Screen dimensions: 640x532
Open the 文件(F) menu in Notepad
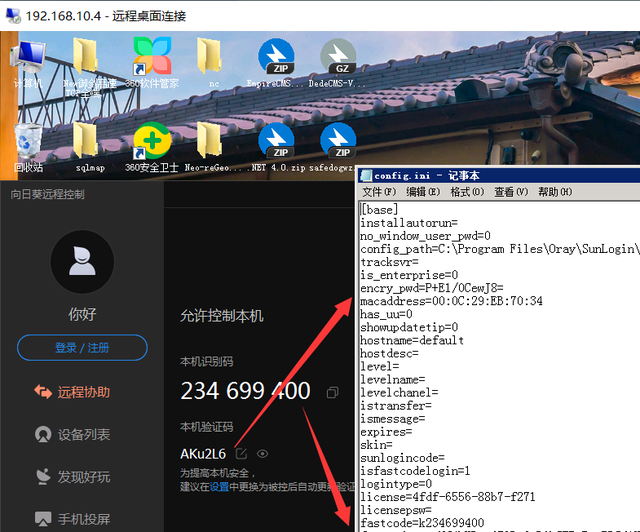(x=379, y=191)
